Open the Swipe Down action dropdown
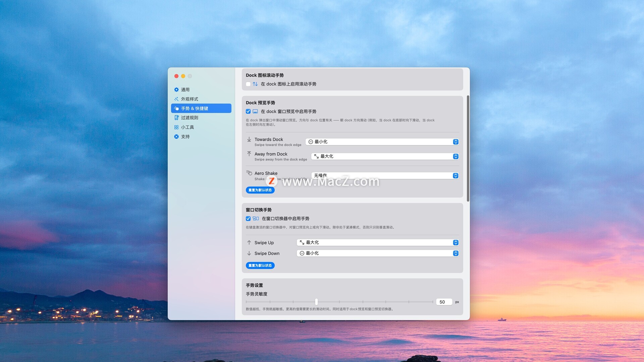 point(377,253)
